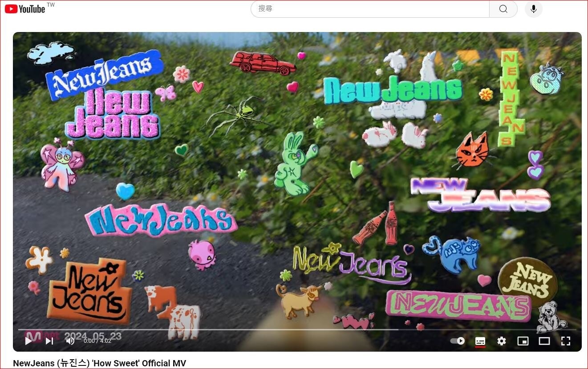Click the 0:00 / 4:02 time display
The height and width of the screenshot is (369, 588).
97,341
